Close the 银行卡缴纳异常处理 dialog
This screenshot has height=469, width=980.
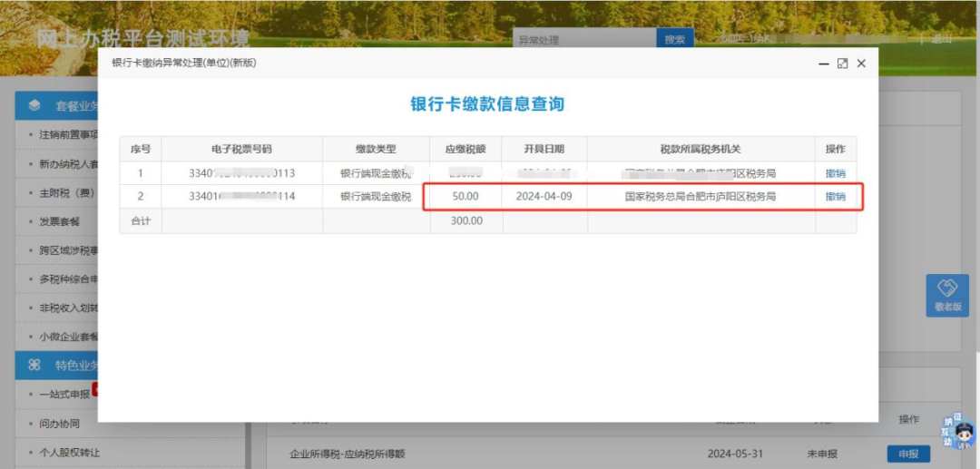(861, 64)
